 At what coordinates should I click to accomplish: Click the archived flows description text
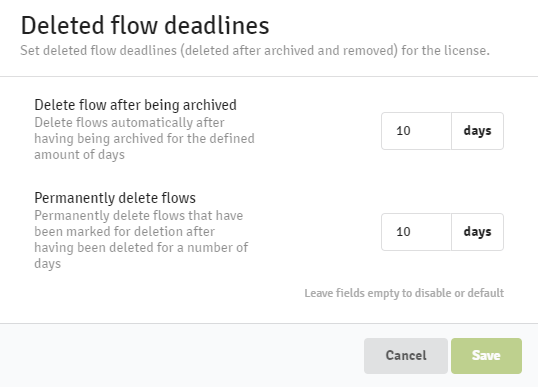click(144, 139)
